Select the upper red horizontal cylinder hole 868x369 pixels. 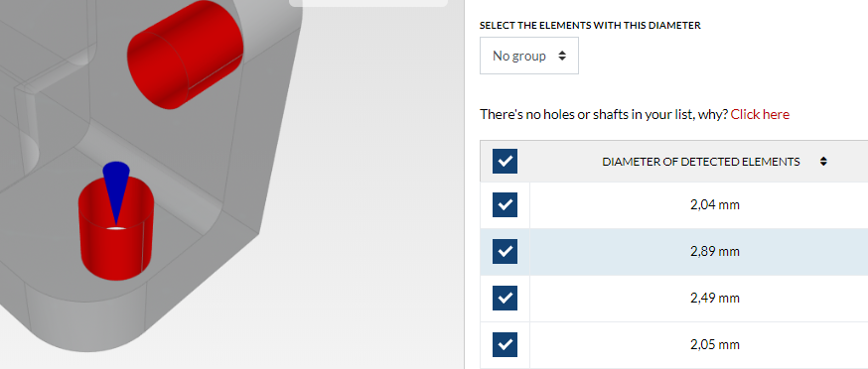click(x=186, y=55)
